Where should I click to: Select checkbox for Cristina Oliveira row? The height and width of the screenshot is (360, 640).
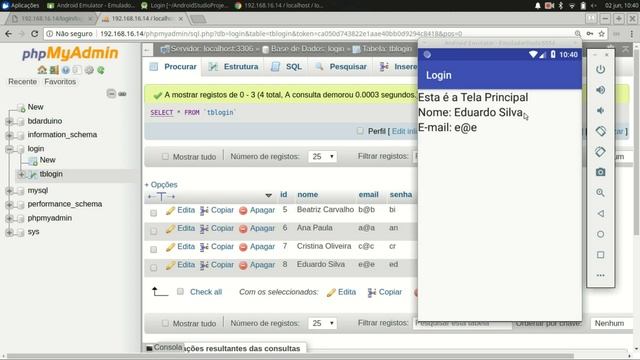(x=153, y=249)
